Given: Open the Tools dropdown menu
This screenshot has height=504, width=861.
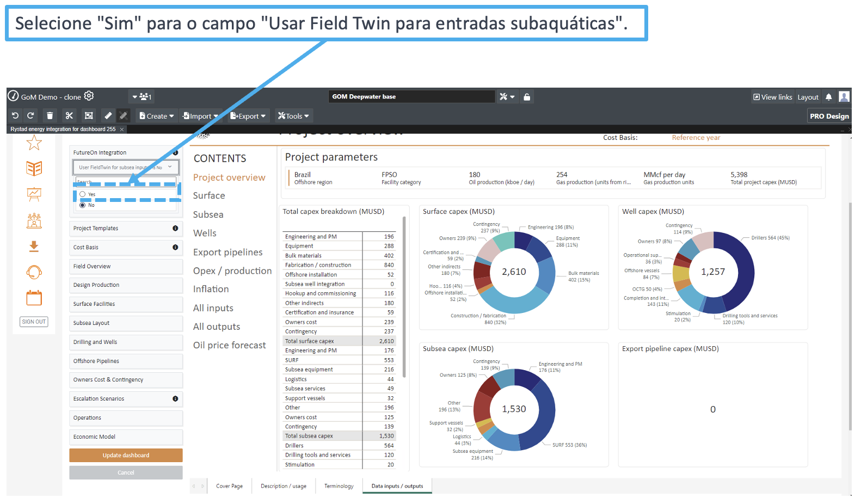Looking at the screenshot, I should (294, 116).
